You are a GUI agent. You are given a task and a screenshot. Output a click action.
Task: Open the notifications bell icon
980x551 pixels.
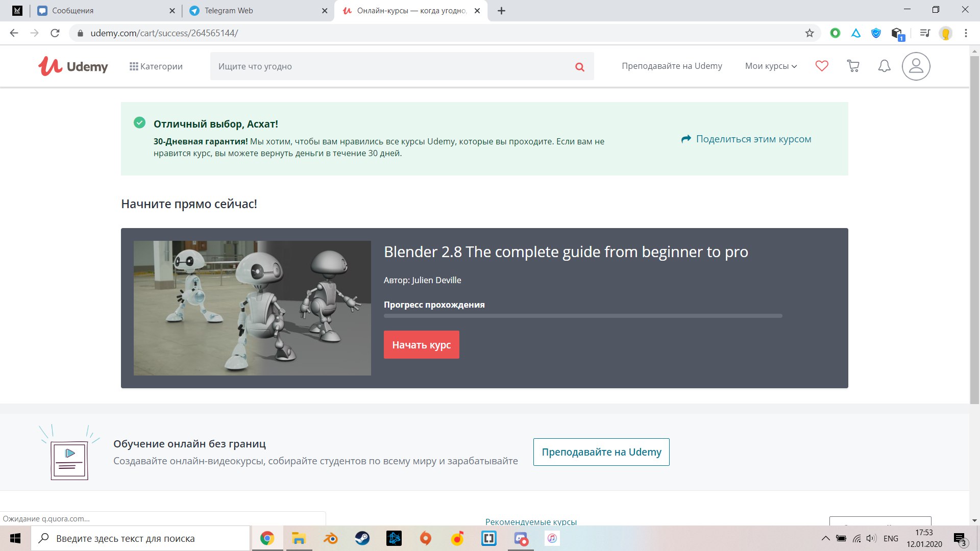(x=884, y=66)
